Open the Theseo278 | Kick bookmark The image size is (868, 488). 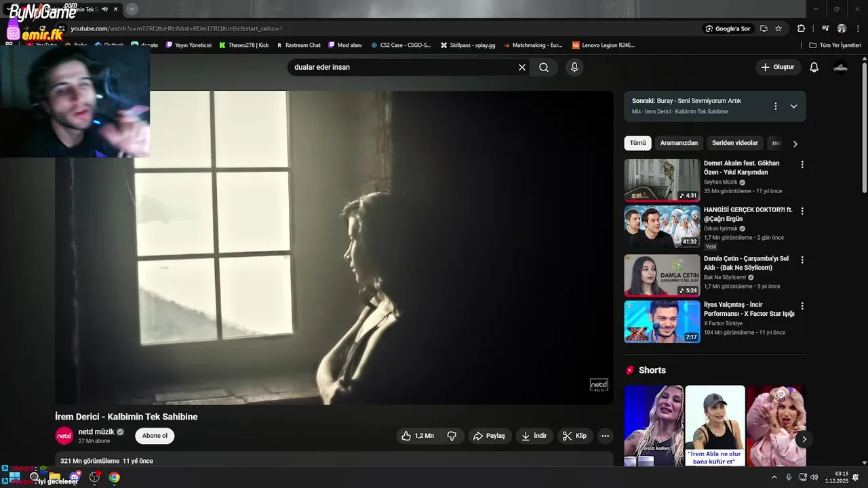[x=243, y=45]
